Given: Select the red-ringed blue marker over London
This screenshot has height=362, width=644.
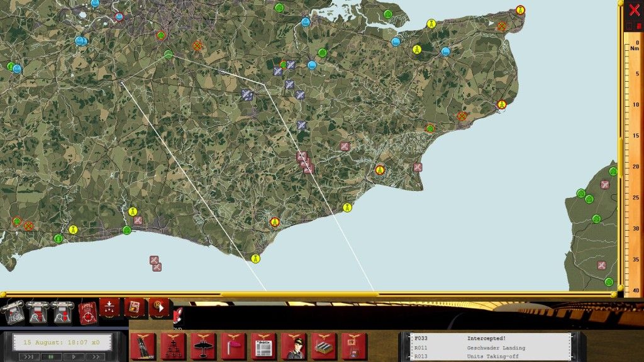Looking at the screenshot, I should coord(119,17).
